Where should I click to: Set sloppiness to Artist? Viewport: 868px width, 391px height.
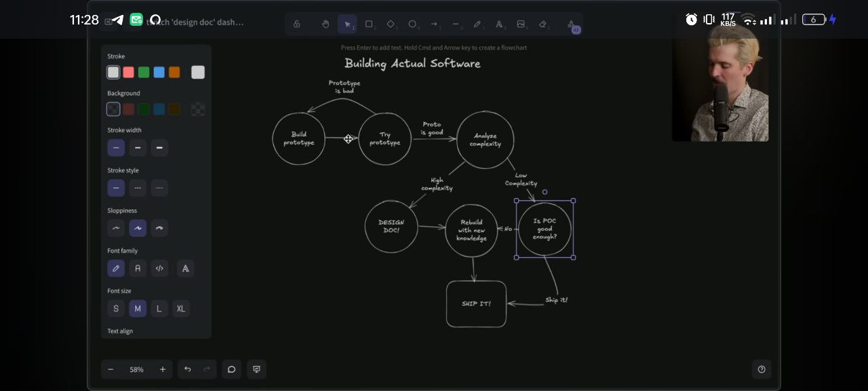(138, 228)
